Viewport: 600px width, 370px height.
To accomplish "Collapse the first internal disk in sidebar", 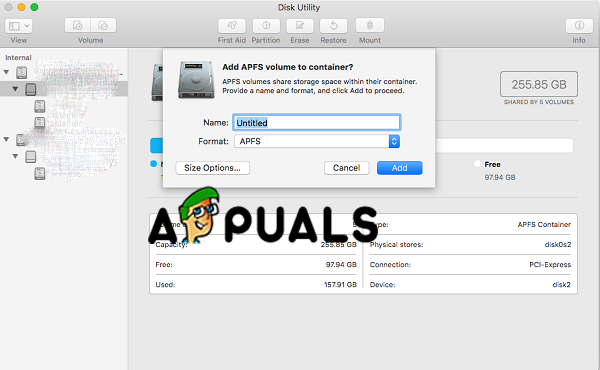I will tap(6, 72).
